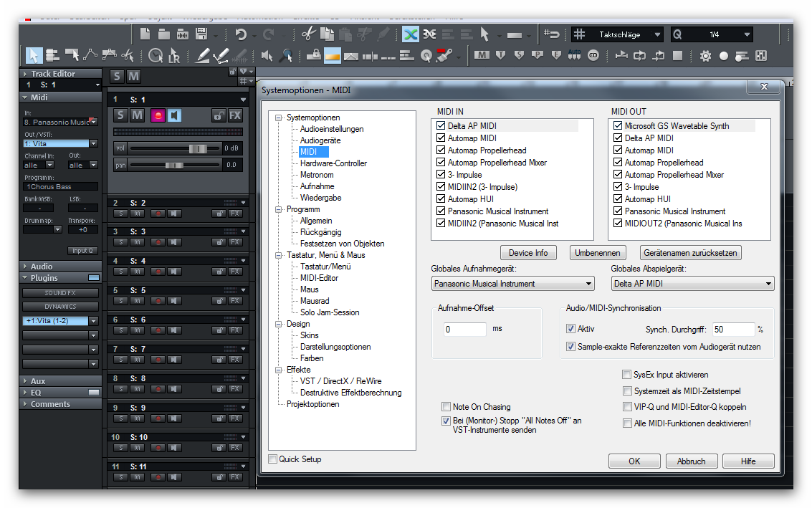Select Skins under Design
Screen dimensions: 812x508
pos(309,335)
